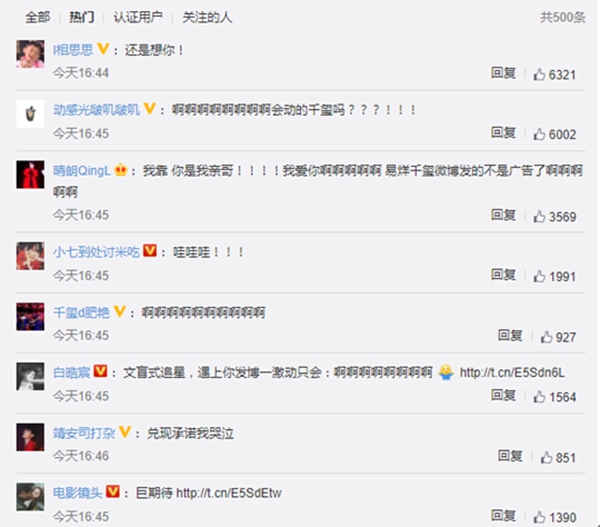600x527 pixels.
Task: Reply to I相思思's comment
Action: [503, 73]
